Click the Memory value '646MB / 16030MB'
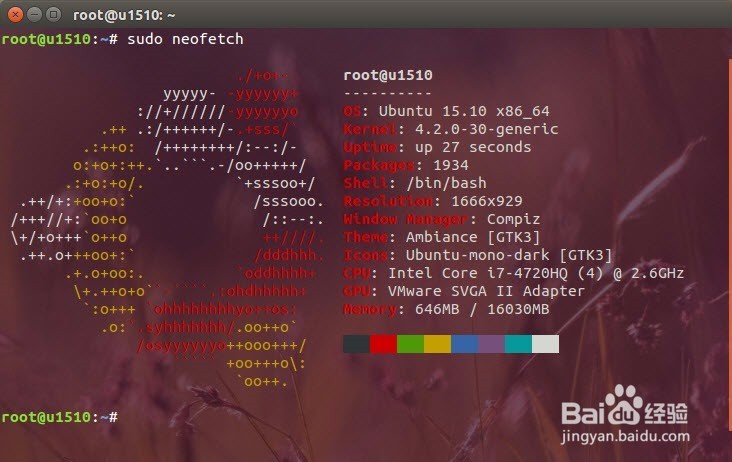 click(482, 309)
